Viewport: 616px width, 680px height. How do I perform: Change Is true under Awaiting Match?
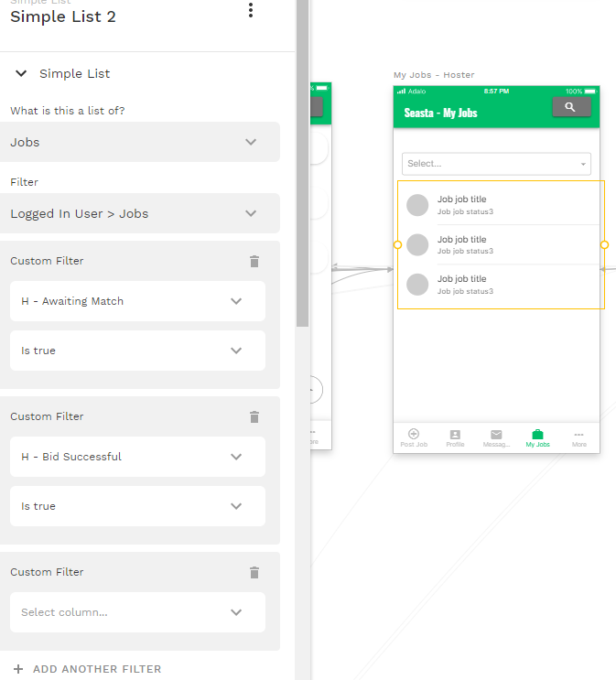click(x=137, y=351)
